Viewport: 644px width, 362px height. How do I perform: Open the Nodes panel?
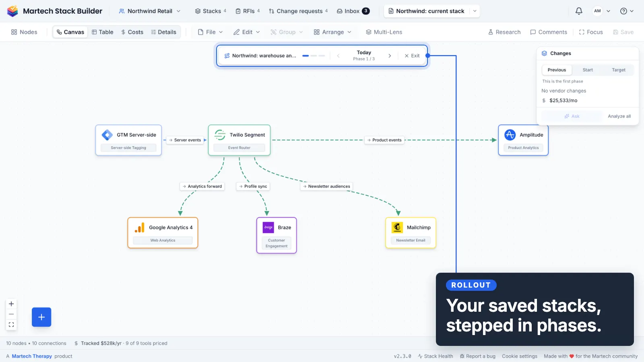[24, 32]
